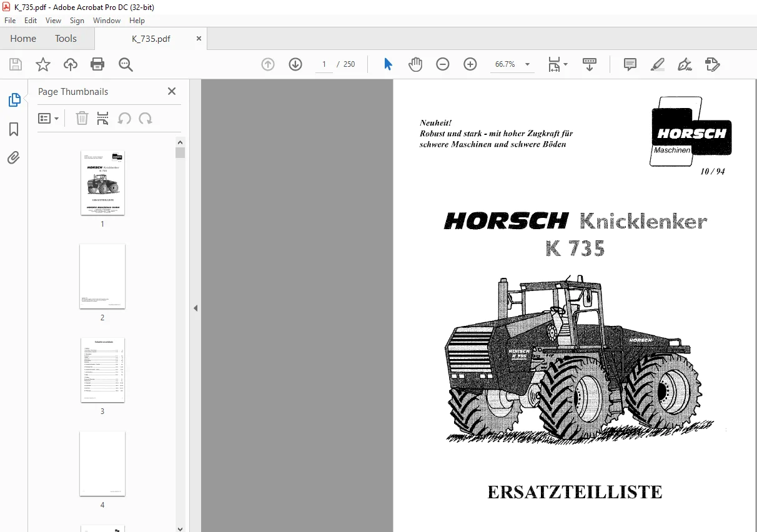Image resolution: width=757 pixels, height=532 pixels.
Task: Close the Page Thumbnails panel
Action: pyautogui.click(x=172, y=91)
